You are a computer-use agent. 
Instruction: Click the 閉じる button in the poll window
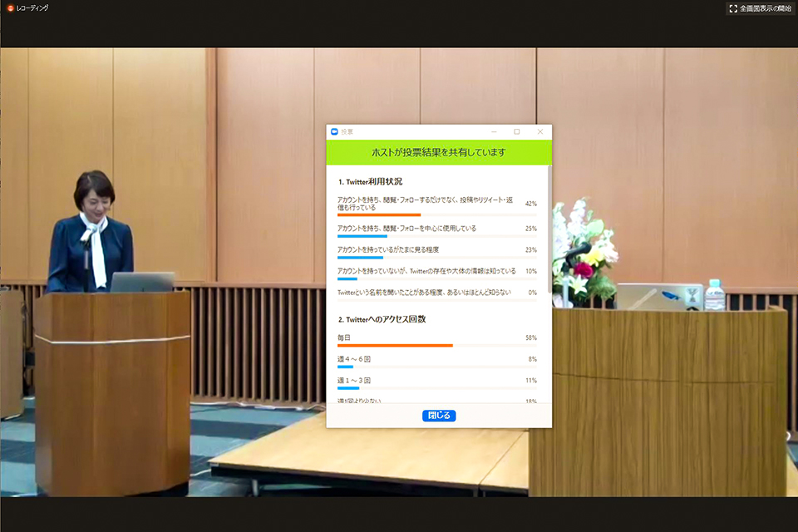pyautogui.click(x=439, y=416)
